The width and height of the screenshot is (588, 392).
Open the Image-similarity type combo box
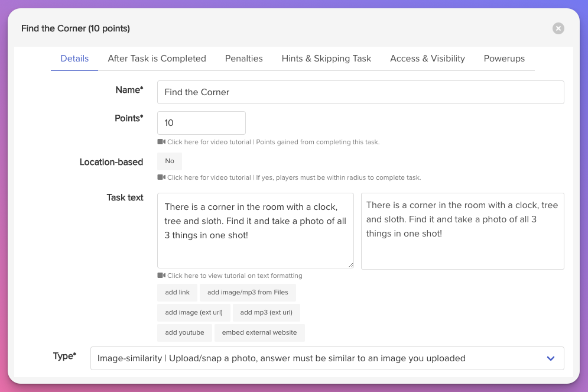coord(327,358)
